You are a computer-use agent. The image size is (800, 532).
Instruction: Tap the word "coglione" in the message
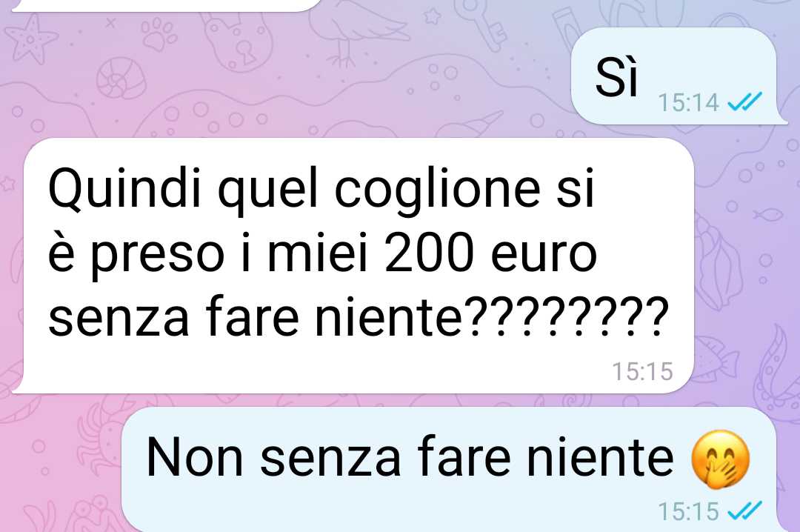tap(438, 190)
